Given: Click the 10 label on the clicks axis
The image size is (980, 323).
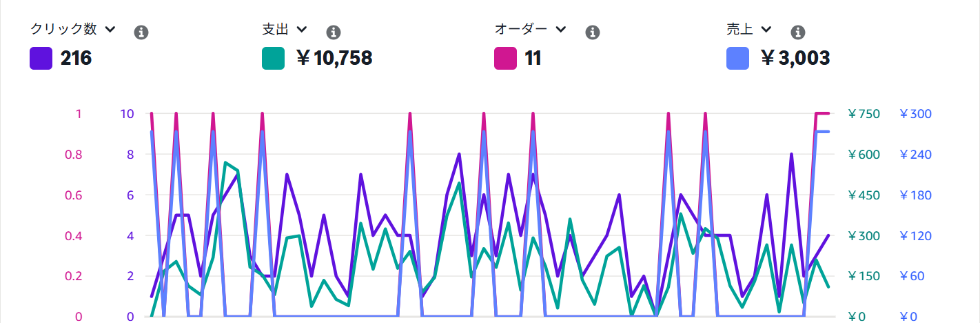Looking at the screenshot, I should 127,114.
